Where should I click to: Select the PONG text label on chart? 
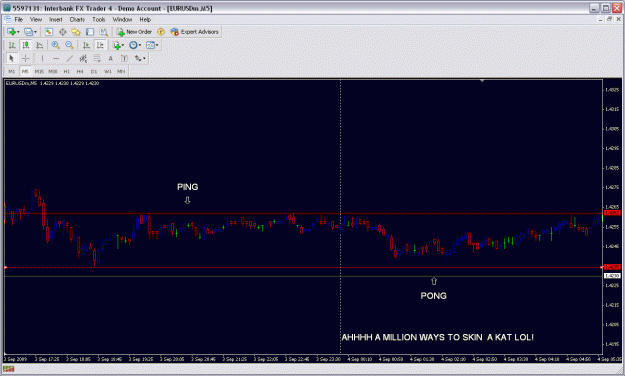(433, 296)
